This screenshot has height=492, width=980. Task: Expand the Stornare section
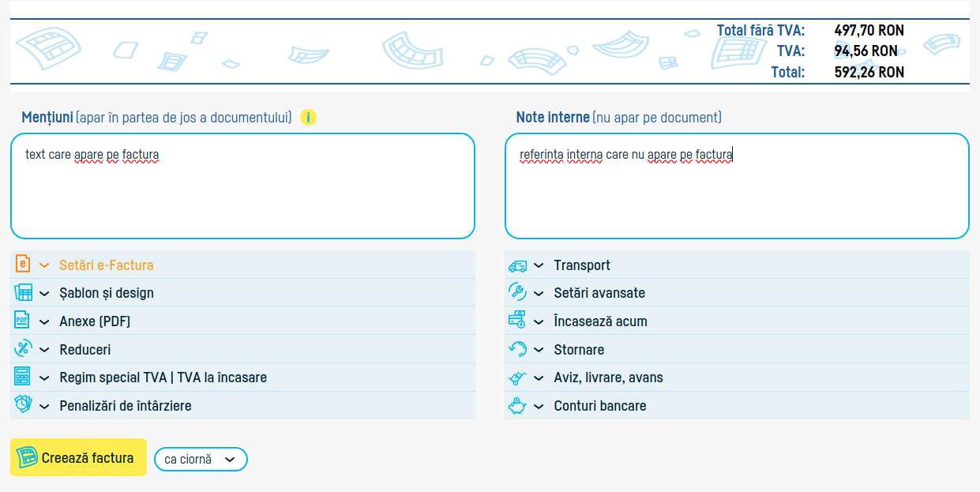pos(579,350)
